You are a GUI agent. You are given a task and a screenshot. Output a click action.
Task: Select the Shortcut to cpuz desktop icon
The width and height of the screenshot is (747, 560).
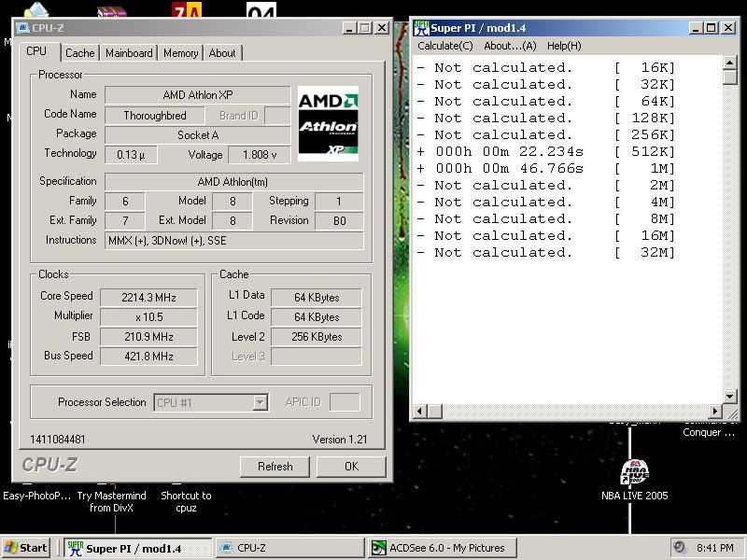[x=186, y=501]
